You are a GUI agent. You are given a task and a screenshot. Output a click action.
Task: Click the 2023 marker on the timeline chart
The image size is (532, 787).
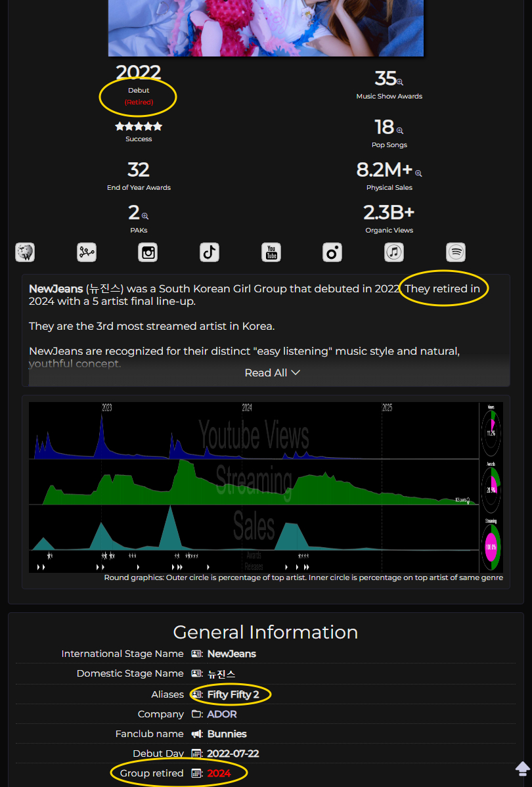tap(107, 407)
